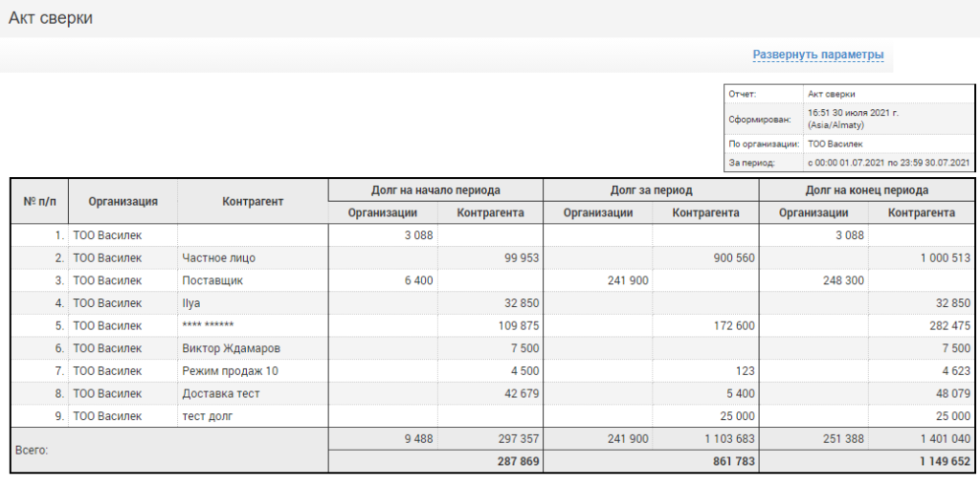Select the Долг на конец периода header
This screenshot has width=980, height=488.
coord(866,189)
